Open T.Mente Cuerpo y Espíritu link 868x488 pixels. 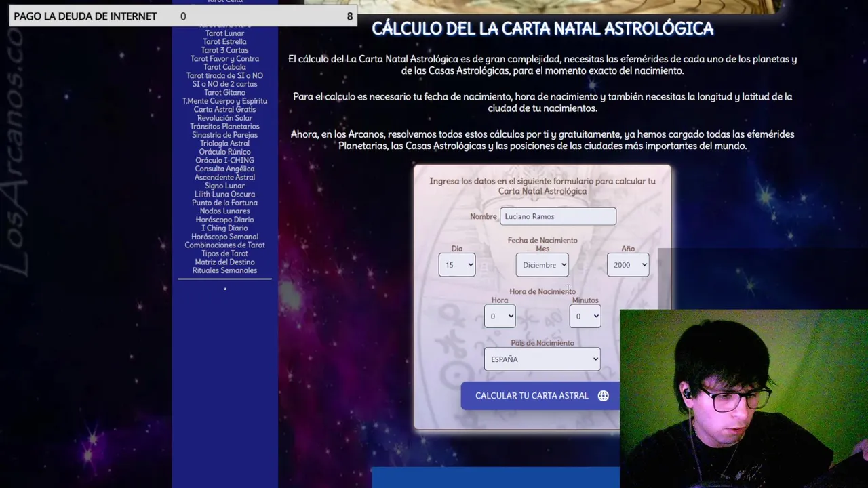[224, 101]
